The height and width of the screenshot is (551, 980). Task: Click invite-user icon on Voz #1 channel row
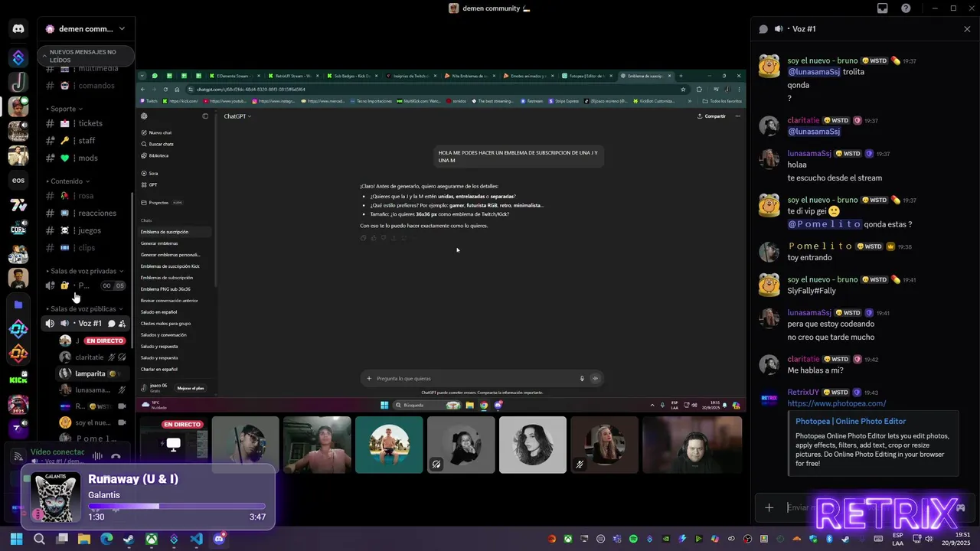122,324
